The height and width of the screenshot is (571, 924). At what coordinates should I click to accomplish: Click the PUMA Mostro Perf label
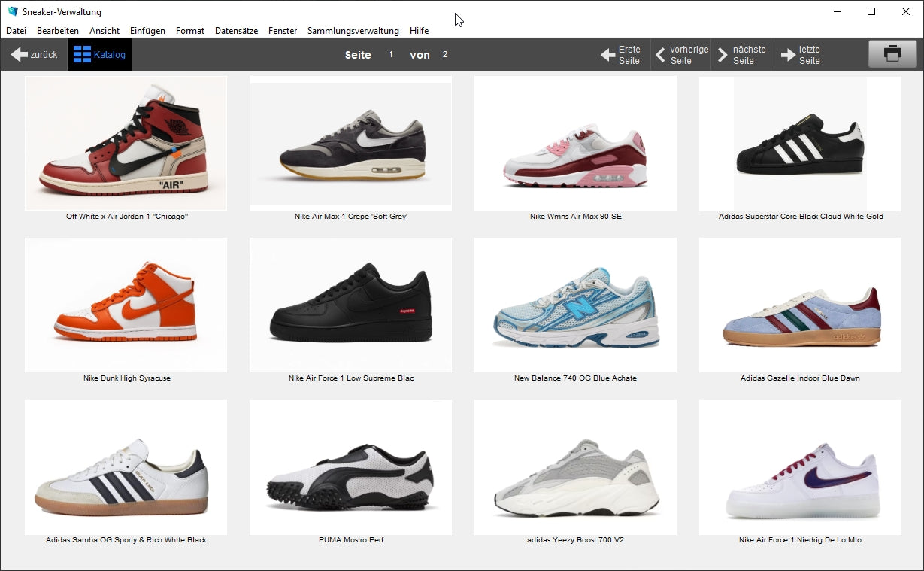click(x=351, y=540)
